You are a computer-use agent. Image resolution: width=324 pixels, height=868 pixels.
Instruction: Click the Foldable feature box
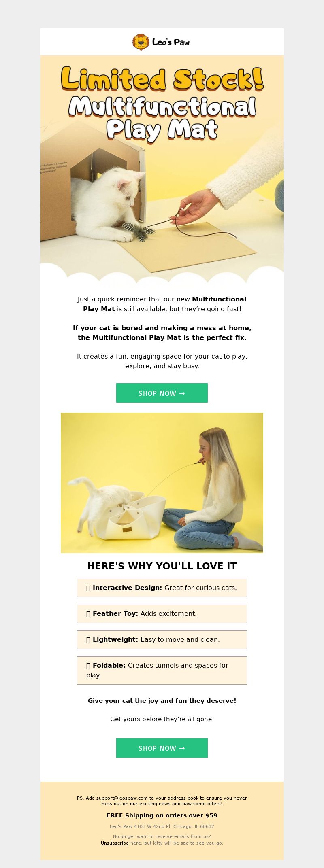[x=162, y=671]
